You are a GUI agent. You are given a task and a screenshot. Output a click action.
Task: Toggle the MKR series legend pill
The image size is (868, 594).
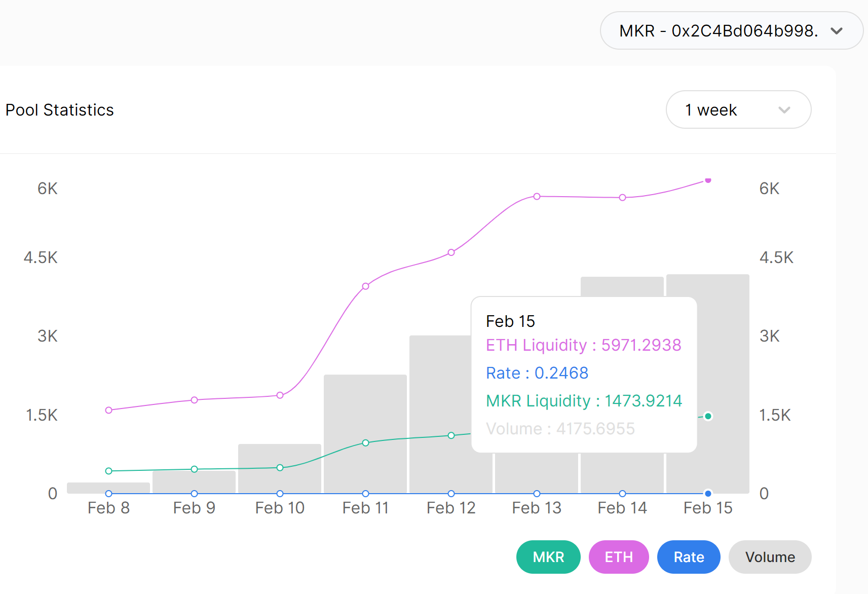coord(548,557)
